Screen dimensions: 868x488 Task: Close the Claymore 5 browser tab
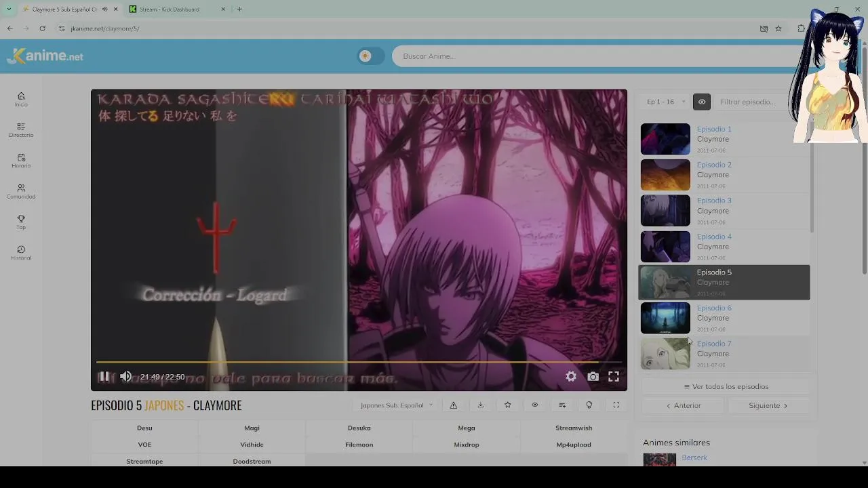(115, 9)
